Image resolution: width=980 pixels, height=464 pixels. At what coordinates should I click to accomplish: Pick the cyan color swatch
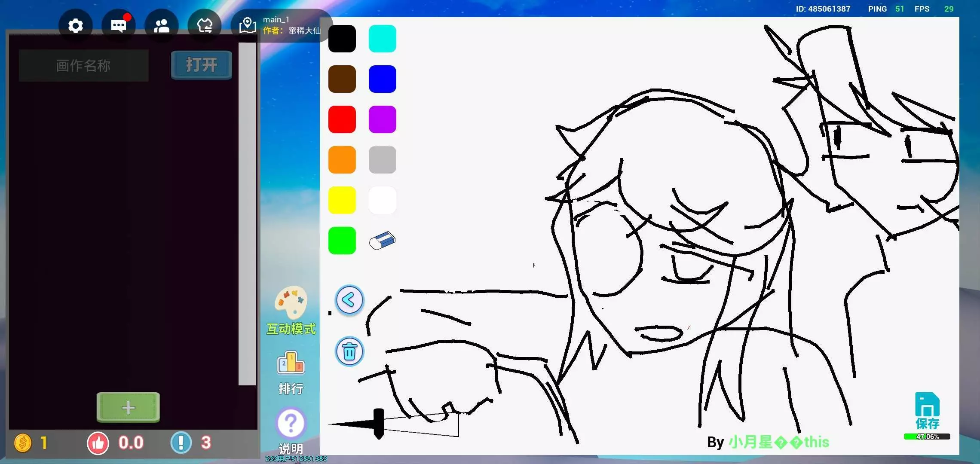pyautogui.click(x=382, y=39)
